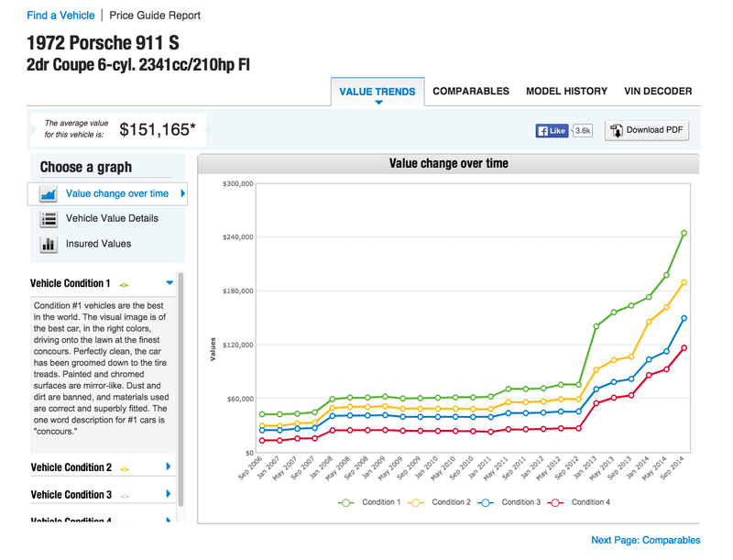Collapse the Vehicle Condition 1 section
This screenshot has width=733, height=560.
103,283
